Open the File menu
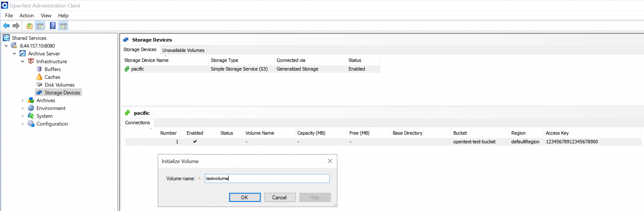The image size is (644, 211). click(x=9, y=16)
